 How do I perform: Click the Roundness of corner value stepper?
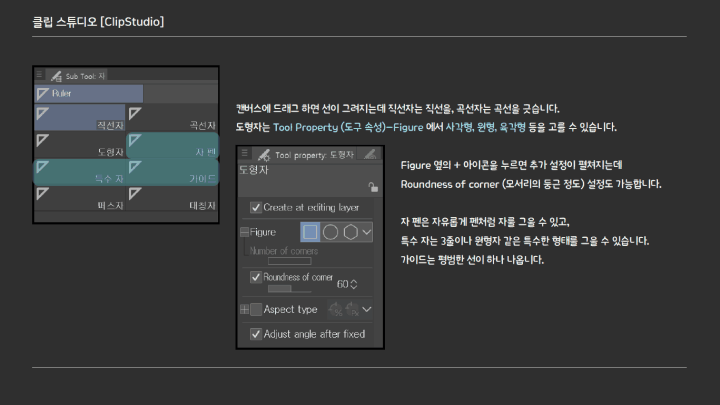[354, 284]
